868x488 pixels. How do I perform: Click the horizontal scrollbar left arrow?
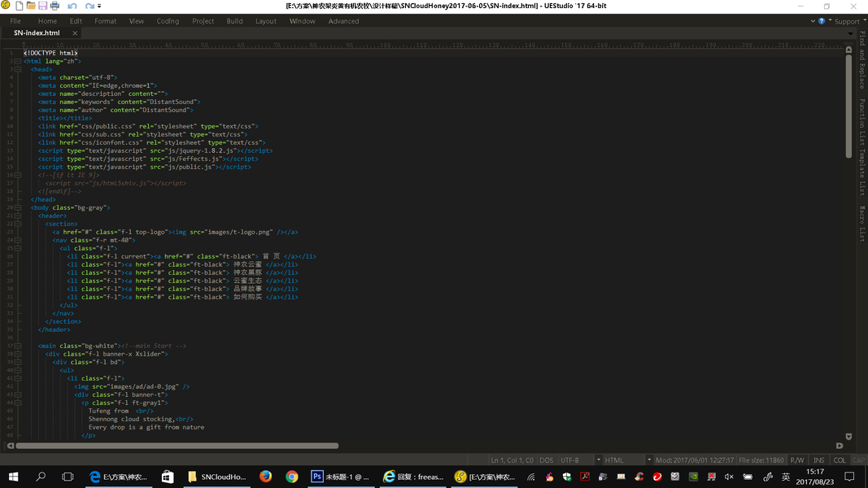[11, 446]
